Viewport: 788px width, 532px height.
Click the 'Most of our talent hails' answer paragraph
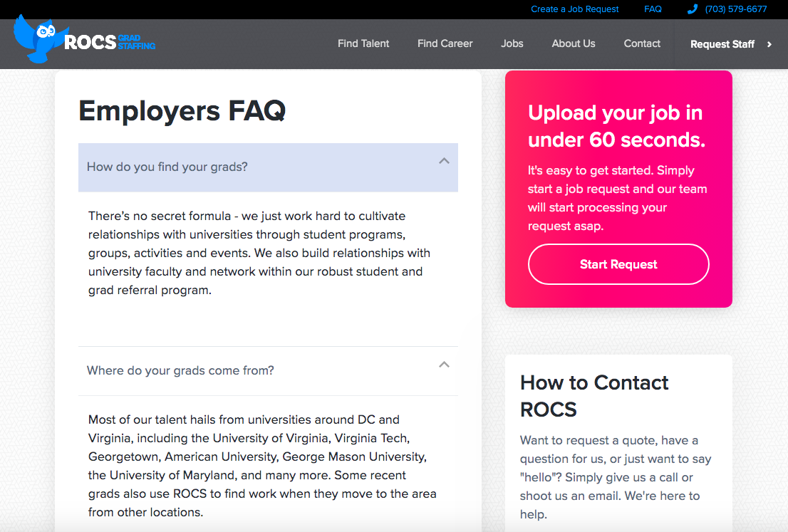tap(262, 466)
